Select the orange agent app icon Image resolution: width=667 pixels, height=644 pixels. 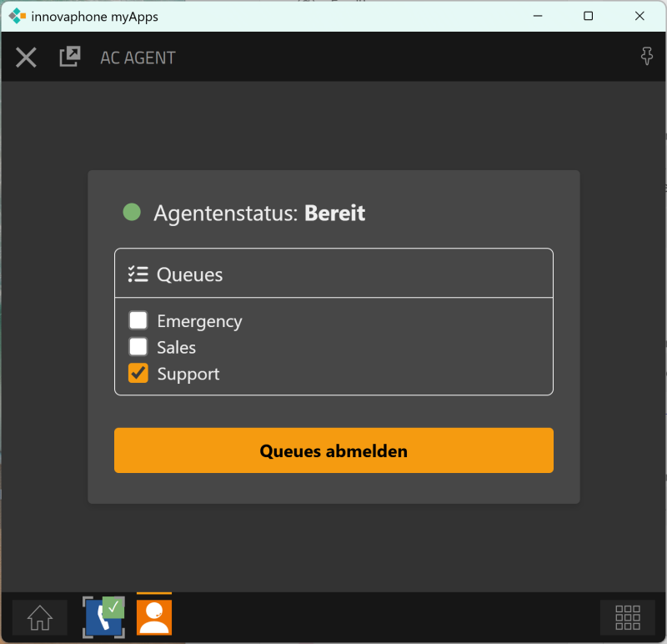tap(154, 617)
